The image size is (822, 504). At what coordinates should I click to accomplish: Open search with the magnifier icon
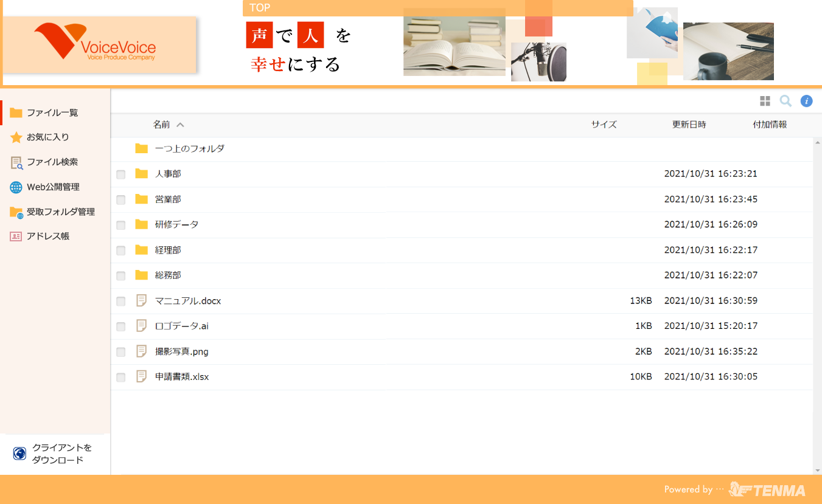pyautogui.click(x=785, y=101)
